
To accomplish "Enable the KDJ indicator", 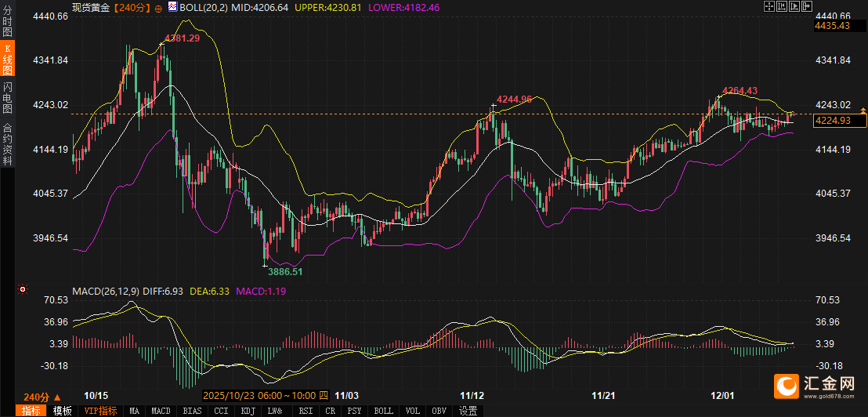I will 248,411.
